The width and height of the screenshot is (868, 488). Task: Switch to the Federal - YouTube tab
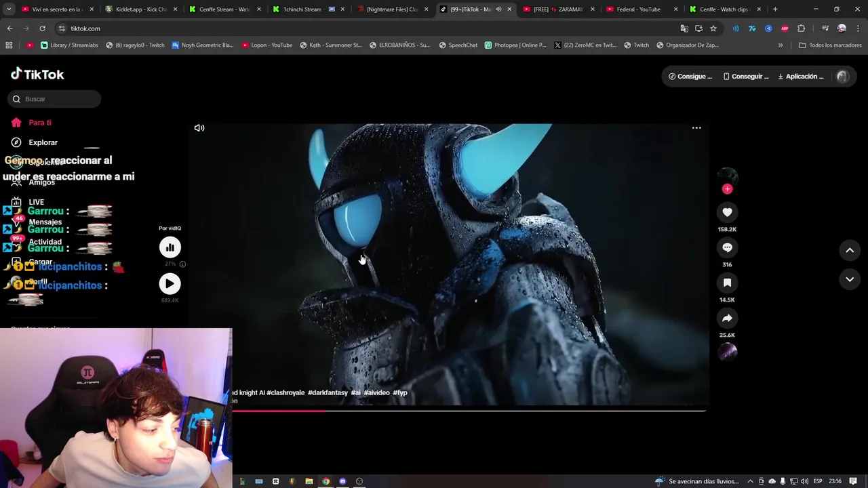pos(642,9)
